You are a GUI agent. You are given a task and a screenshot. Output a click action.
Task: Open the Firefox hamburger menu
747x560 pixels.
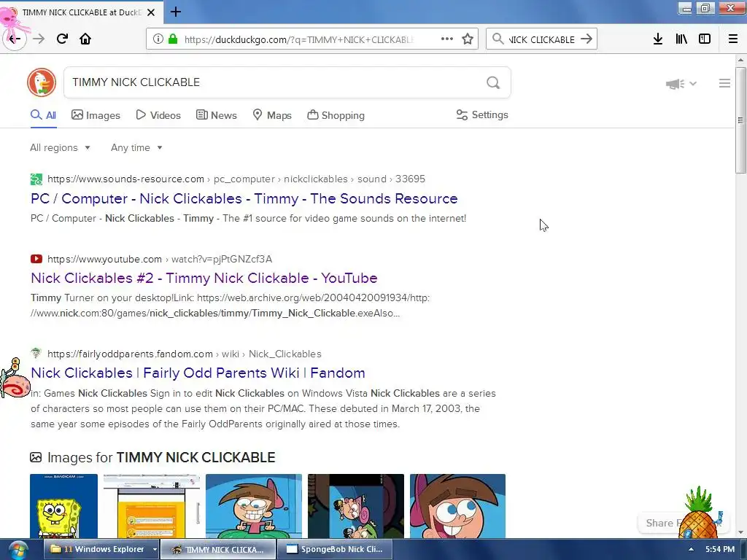click(x=733, y=39)
